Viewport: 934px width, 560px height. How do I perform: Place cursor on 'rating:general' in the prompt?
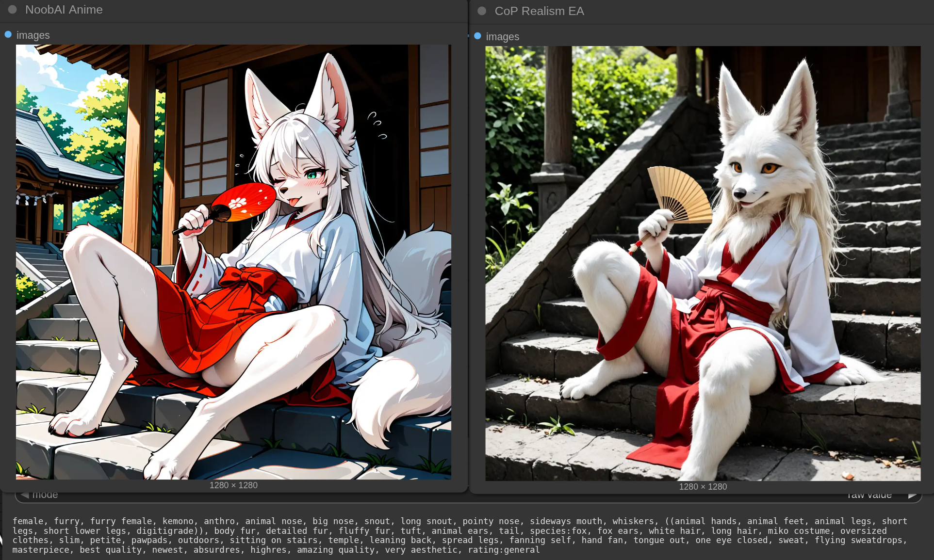point(504,550)
